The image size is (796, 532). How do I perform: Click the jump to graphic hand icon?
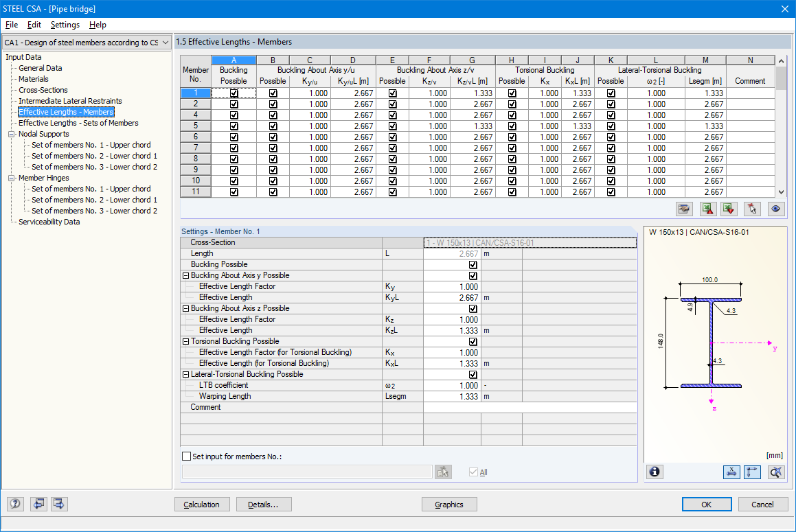coord(684,209)
